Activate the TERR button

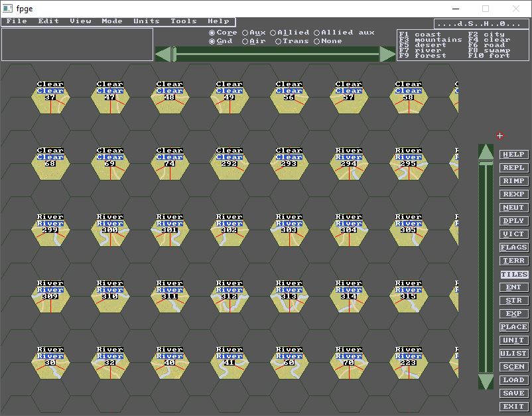pos(513,261)
